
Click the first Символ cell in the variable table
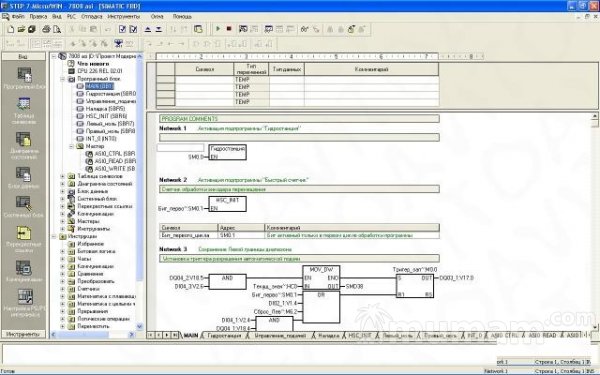click(204, 80)
